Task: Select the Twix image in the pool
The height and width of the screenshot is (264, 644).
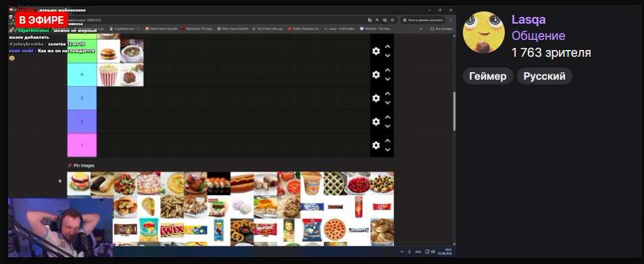Action: coord(172,230)
